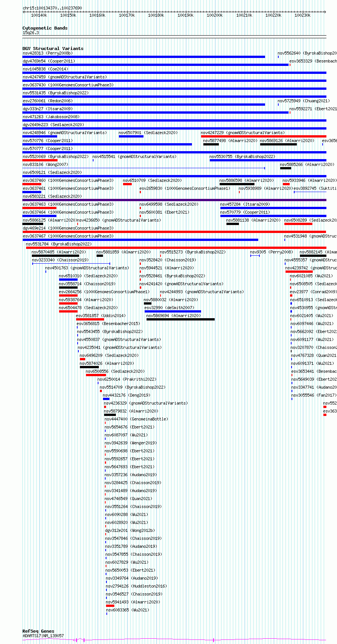Click esv3581857 (Uddin2014) label
The image size is (337, 644).
click(101, 316)
